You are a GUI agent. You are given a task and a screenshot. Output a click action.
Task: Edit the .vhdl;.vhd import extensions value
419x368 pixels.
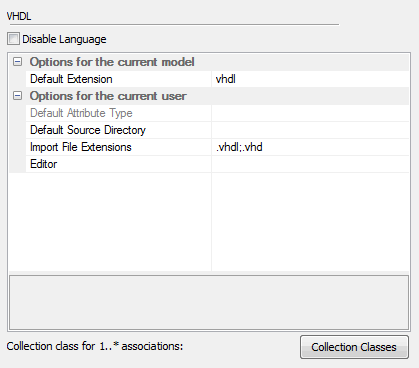point(310,147)
